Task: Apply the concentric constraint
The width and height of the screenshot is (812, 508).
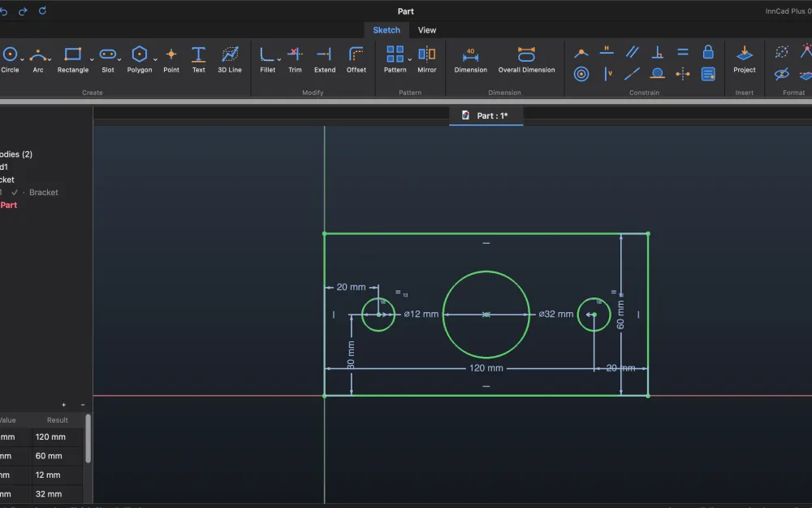Action: (x=581, y=74)
